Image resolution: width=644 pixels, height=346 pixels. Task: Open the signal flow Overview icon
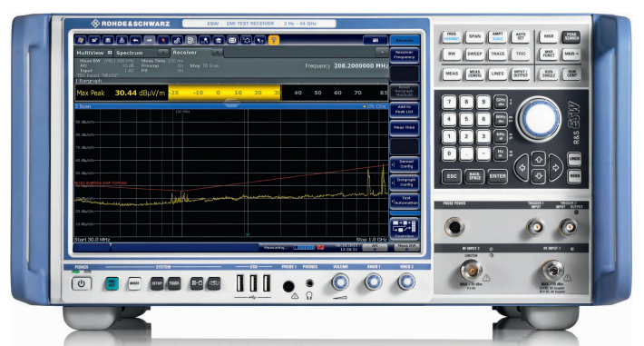(x=405, y=229)
